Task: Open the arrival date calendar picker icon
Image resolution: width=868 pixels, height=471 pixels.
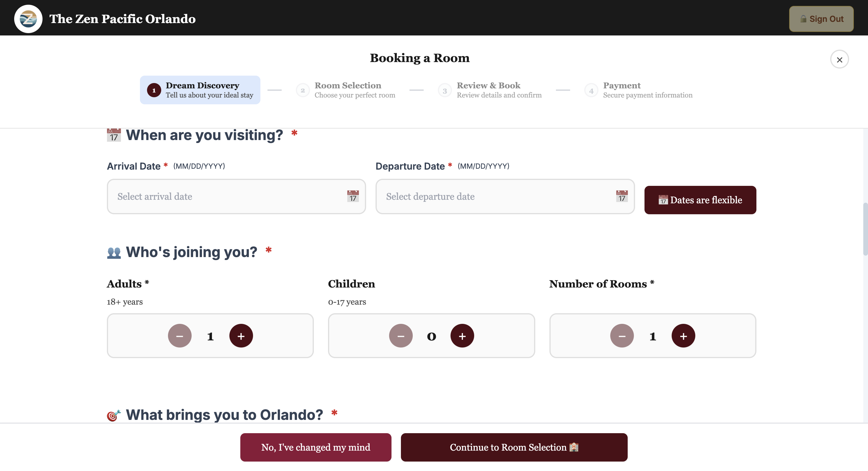Action: tap(353, 196)
